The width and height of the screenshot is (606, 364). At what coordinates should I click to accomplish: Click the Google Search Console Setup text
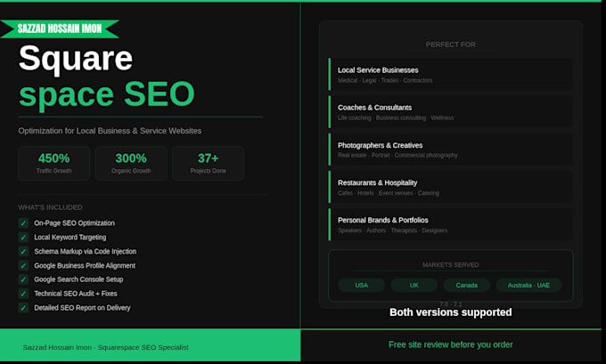78,279
